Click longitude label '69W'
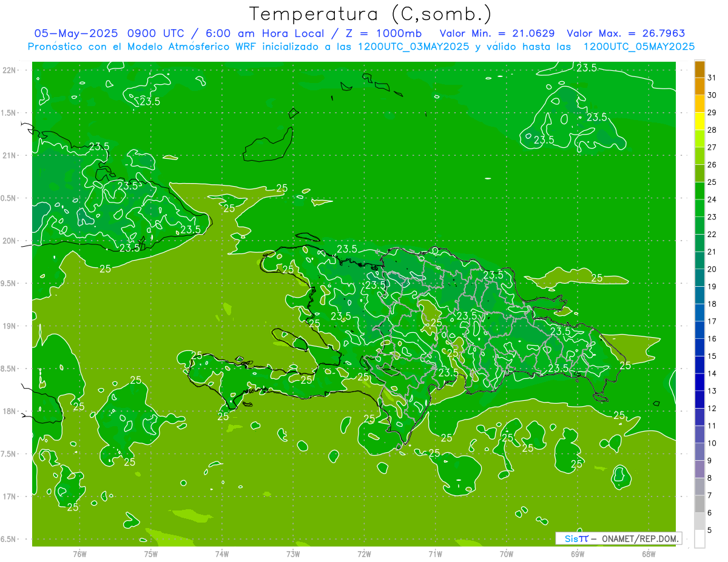Screen dimensions: 728x562 [x=578, y=554]
